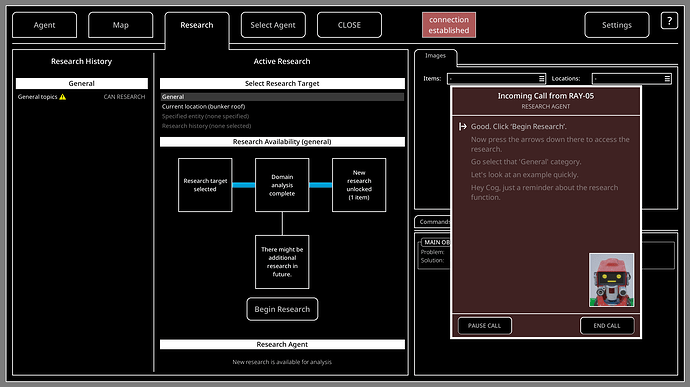
Task: Switch to the Agent tab
Action: (44, 25)
